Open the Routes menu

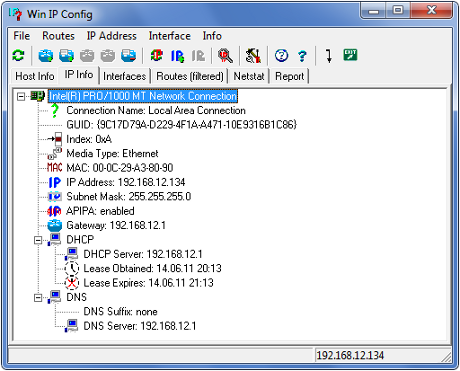[x=58, y=36]
